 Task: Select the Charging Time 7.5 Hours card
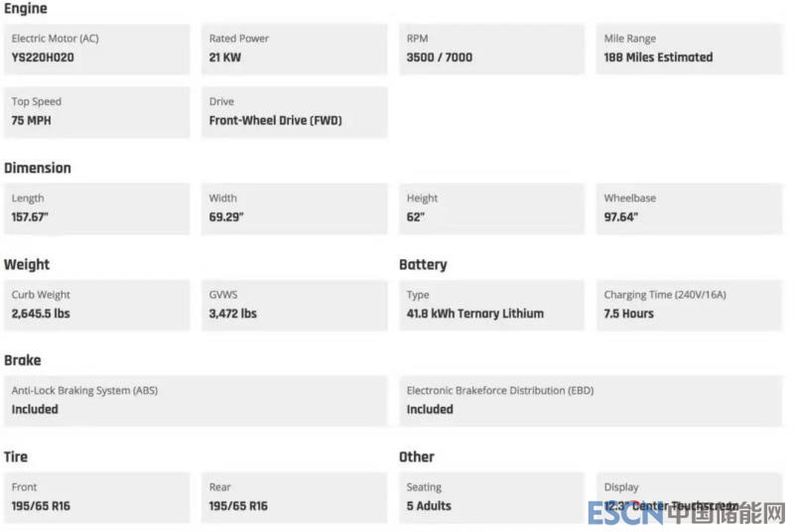689,305
